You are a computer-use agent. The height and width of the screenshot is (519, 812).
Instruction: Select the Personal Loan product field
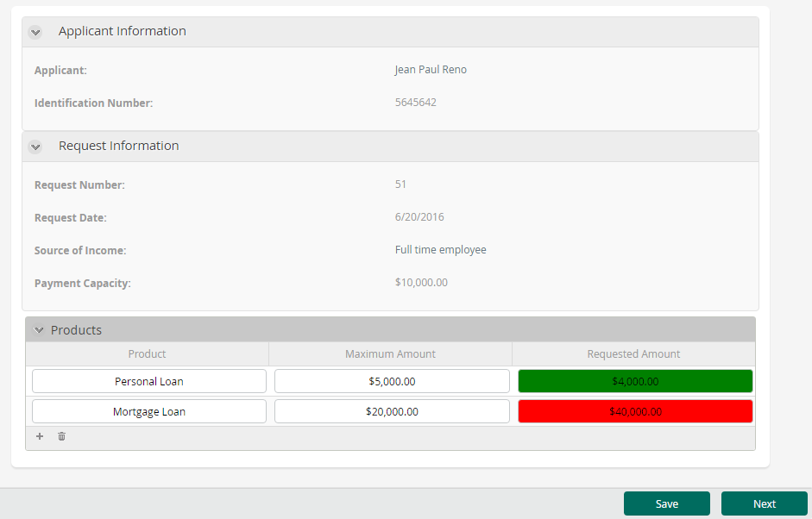click(149, 381)
